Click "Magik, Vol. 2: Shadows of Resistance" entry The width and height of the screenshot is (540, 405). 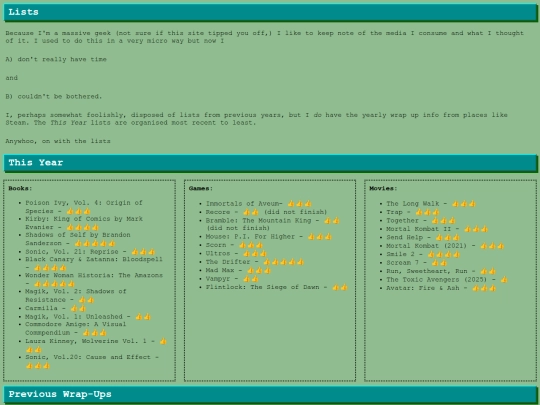[76, 295]
